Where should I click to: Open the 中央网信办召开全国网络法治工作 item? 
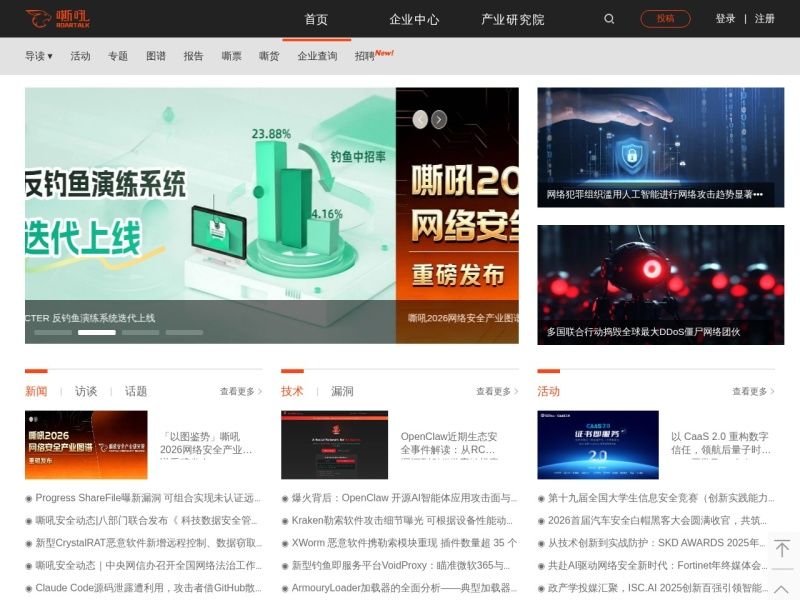point(148,565)
